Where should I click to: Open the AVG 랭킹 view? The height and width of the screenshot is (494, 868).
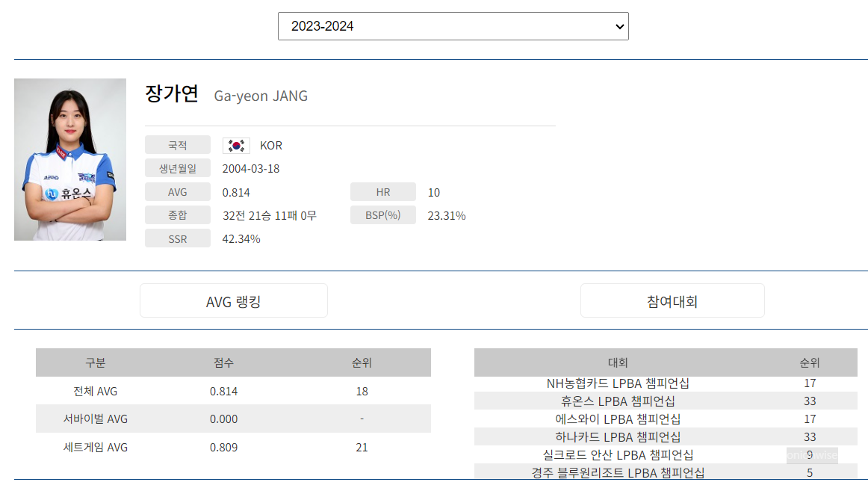pyautogui.click(x=233, y=300)
